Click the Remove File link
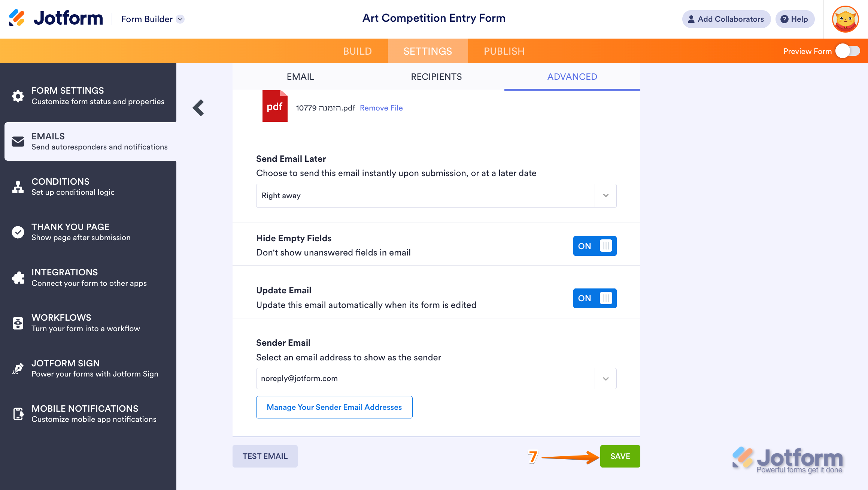Image resolution: width=868 pixels, height=490 pixels. coord(381,108)
